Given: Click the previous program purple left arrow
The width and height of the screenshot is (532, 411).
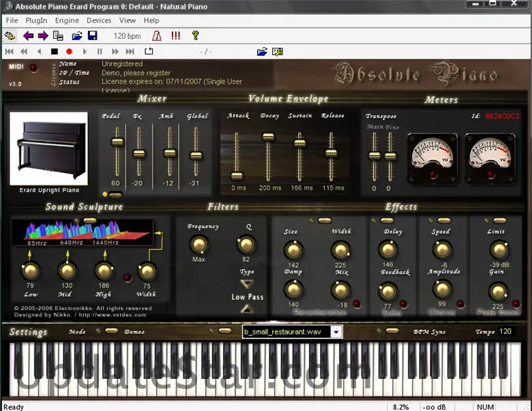Looking at the screenshot, I should click(x=28, y=35).
